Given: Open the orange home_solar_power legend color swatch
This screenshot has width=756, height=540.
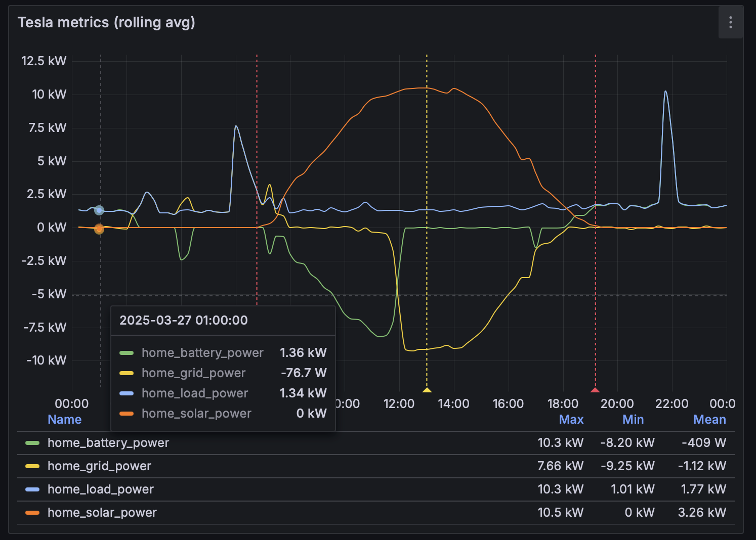Looking at the screenshot, I should point(32,513).
